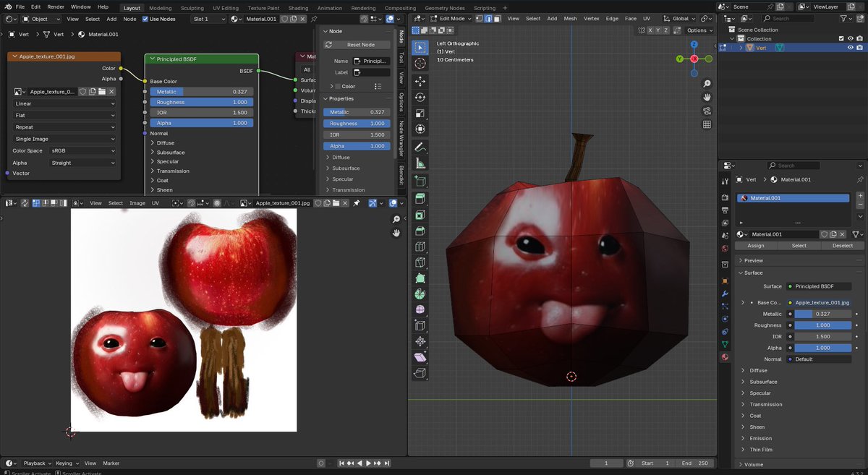Select the Add Cube tool
Viewport: 868px width, 475px height.
pos(420,181)
